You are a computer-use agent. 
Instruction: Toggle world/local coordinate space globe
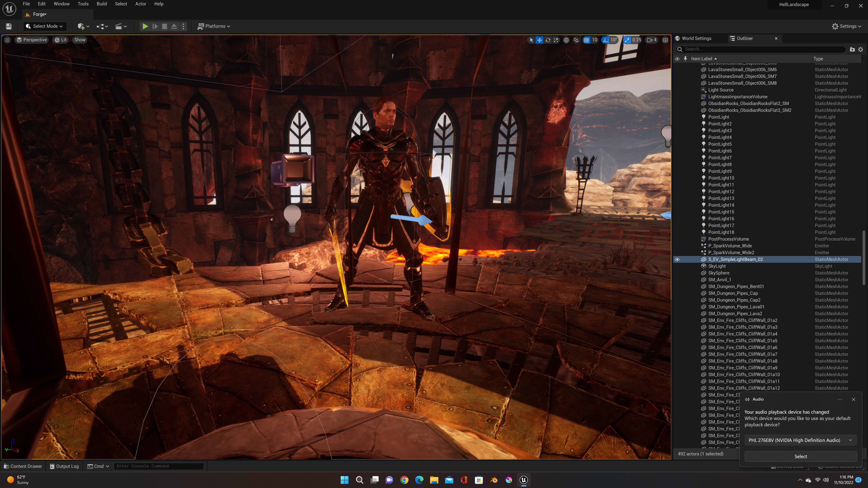coord(566,40)
